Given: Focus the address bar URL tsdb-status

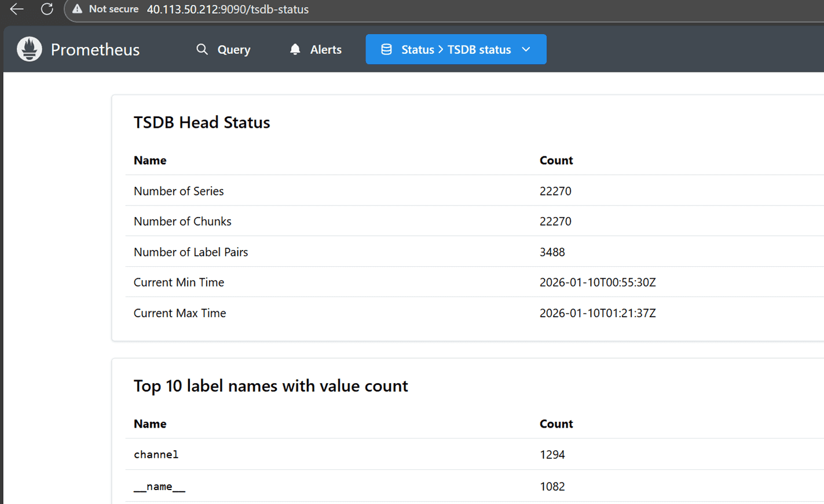Looking at the screenshot, I should pos(228,9).
